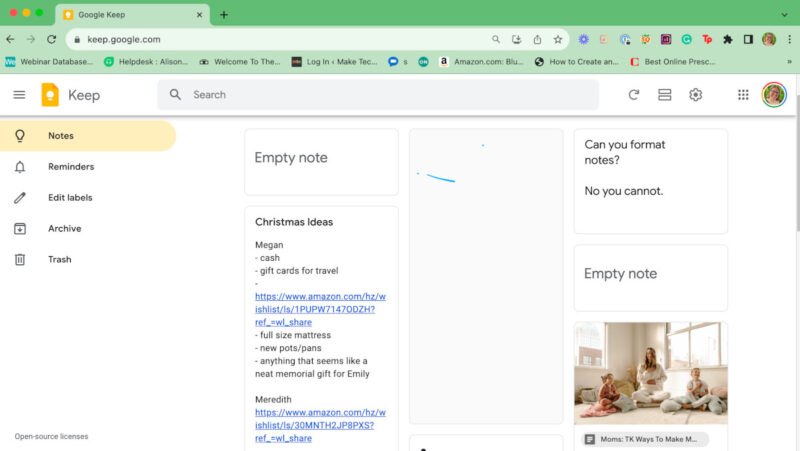Open Meredith's Amazon wishlist link
The width and height of the screenshot is (800, 451).
pyautogui.click(x=320, y=425)
